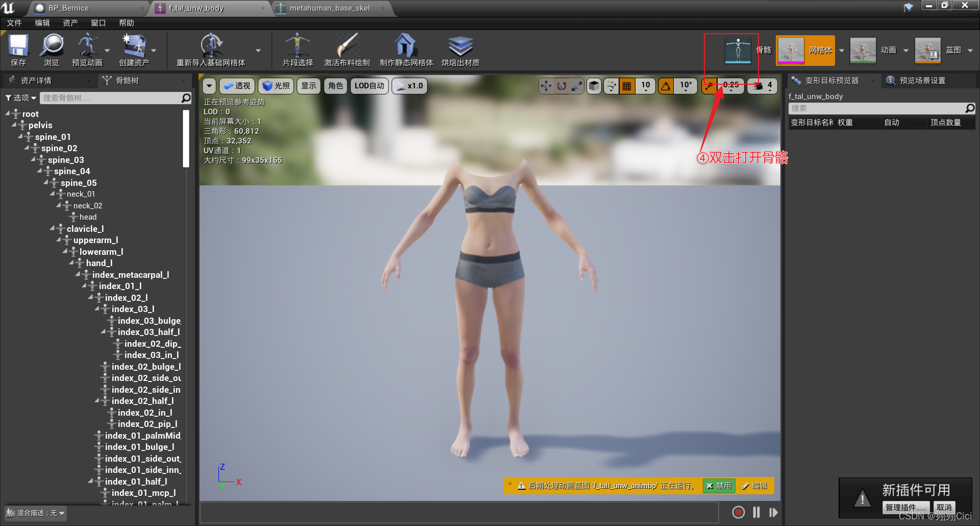The height and width of the screenshot is (526, 980).
Task: Switch to Blueprint (蓝图) editor mode
Action: tap(938, 50)
